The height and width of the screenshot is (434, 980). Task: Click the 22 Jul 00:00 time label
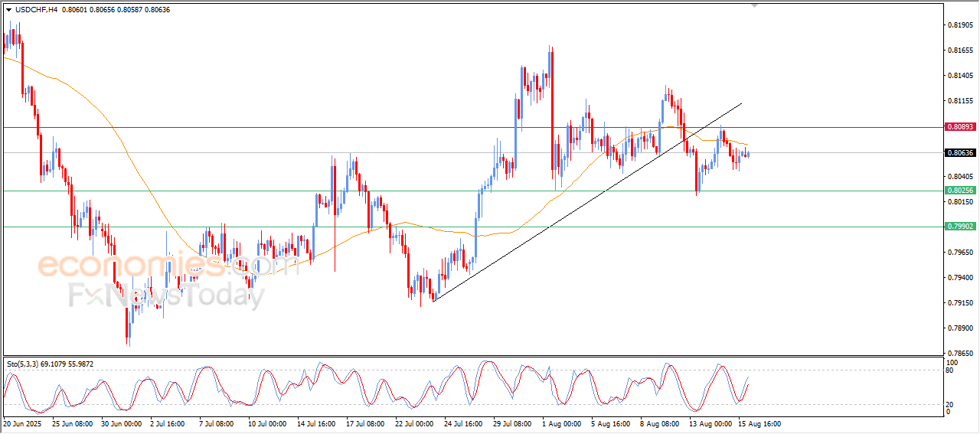(x=414, y=423)
